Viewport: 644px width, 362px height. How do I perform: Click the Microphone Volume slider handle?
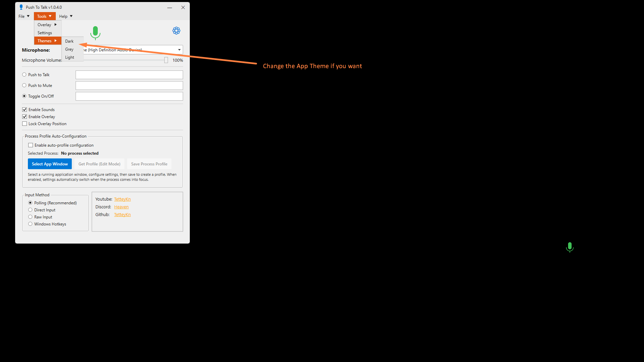166,60
